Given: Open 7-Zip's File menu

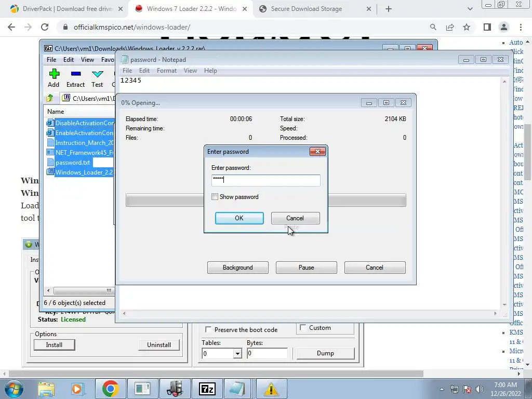Looking at the screenshot, I should pos(51,60).
